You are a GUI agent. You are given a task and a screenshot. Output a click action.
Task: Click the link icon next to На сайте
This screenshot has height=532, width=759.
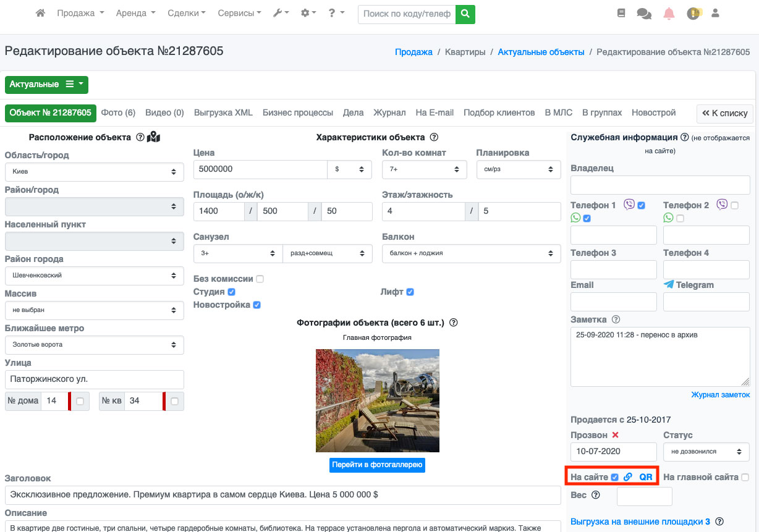pos(628,477)
